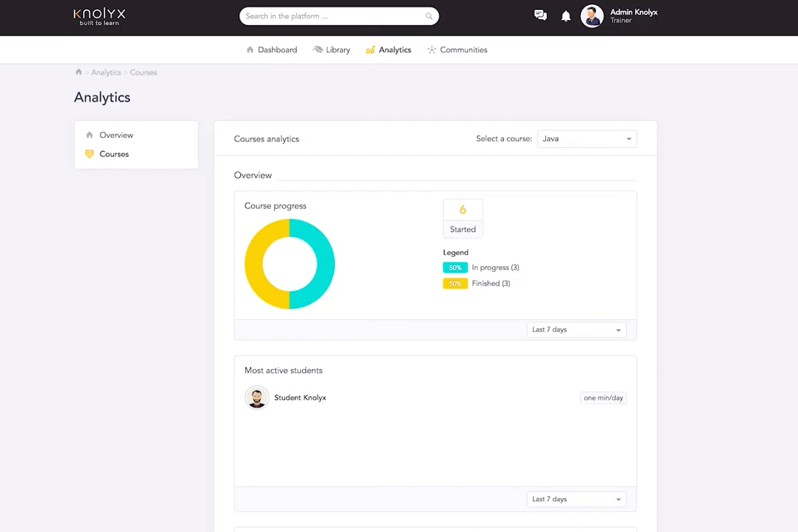Focus the Search in the platform field
798x532 pixels.
coord(339,17)
